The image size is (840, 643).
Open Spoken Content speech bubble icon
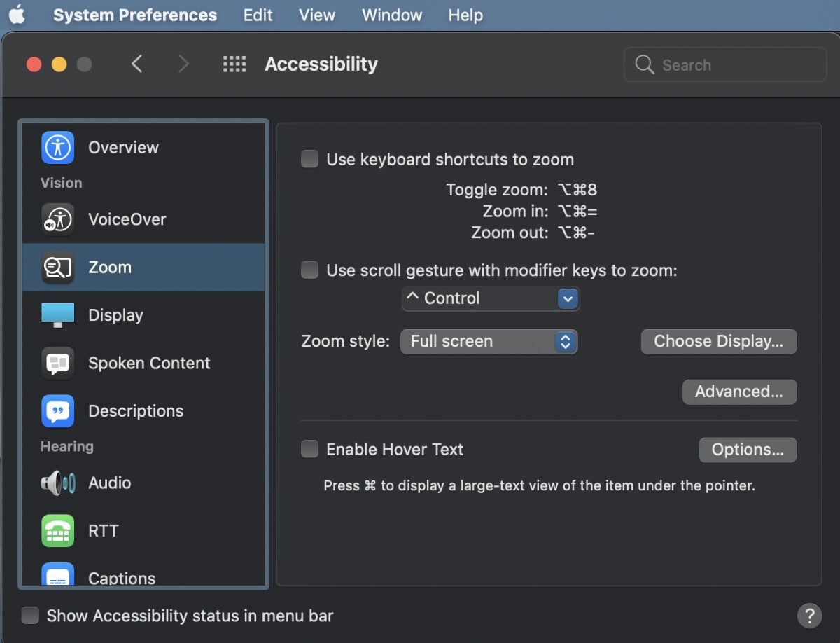[57, 363]
